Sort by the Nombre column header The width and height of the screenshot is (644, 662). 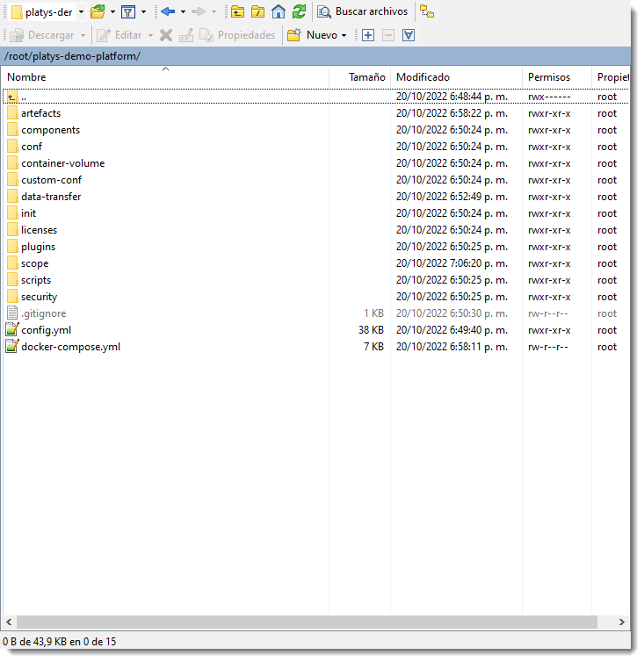[26, 77]
